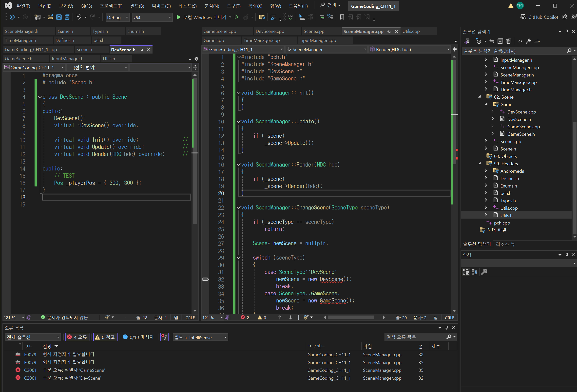Open the 빌드(B) menu

137,6
